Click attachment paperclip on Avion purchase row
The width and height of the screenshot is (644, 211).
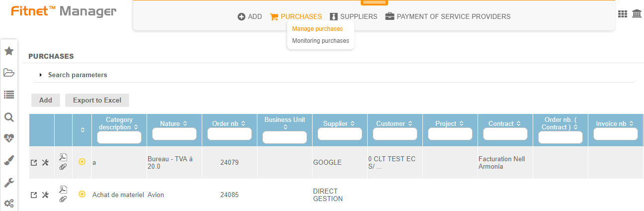63,199
